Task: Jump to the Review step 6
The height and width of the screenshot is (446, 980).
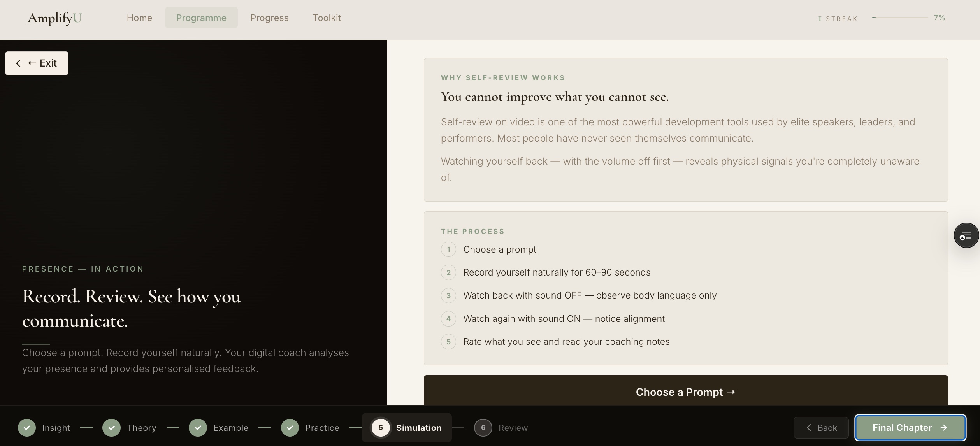Action: point(501,428)
